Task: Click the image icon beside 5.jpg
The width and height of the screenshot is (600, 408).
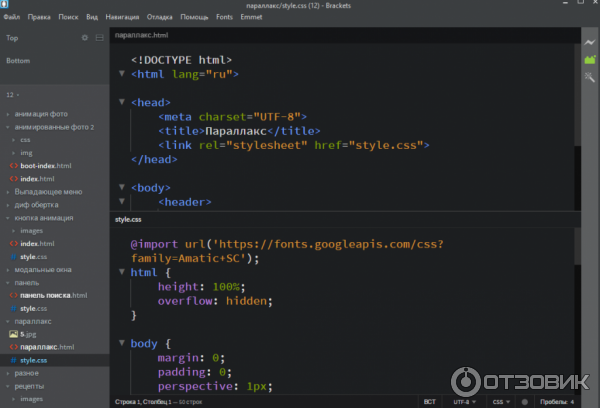Action: 13,334
